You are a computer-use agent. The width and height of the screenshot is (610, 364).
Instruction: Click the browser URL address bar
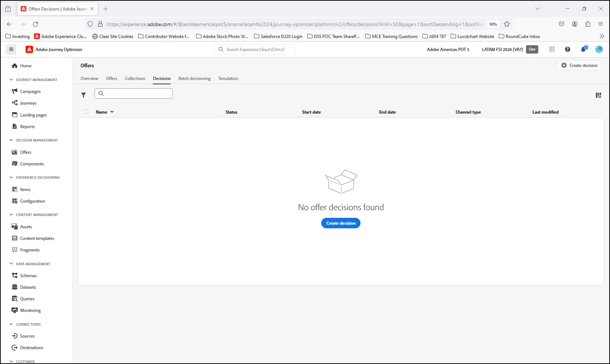point(295,24)
